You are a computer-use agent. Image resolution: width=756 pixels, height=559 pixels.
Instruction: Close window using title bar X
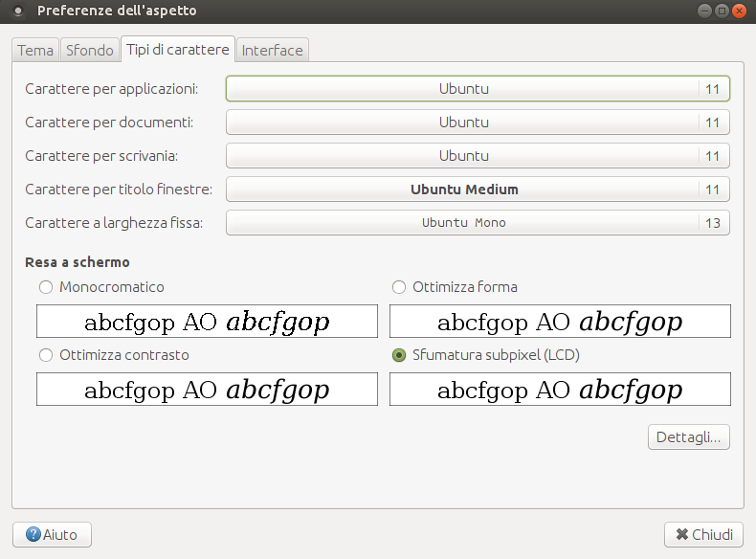pyautogui.click(x=739, y=11)
